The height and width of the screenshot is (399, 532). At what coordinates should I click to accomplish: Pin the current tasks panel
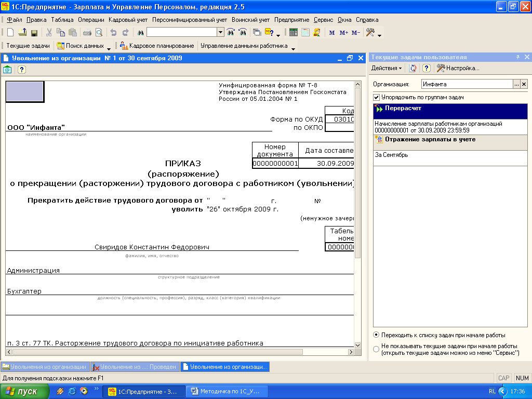[518, 57]
